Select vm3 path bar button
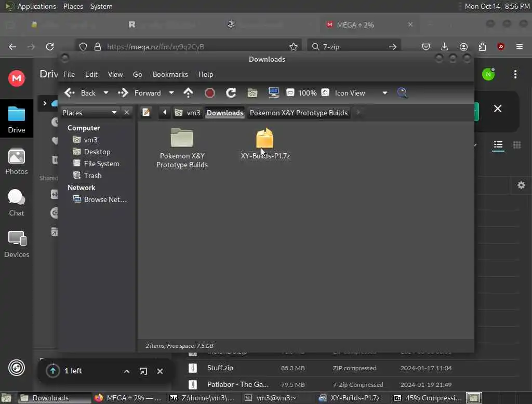532x404 pixels. (x=188, y=113)
